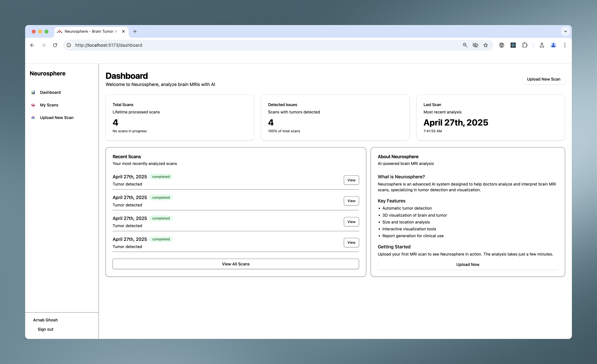This screenshot has width=597, height=364.
Task: Open the Chrome three-dot menu
Action: click(x=565, y=45)
